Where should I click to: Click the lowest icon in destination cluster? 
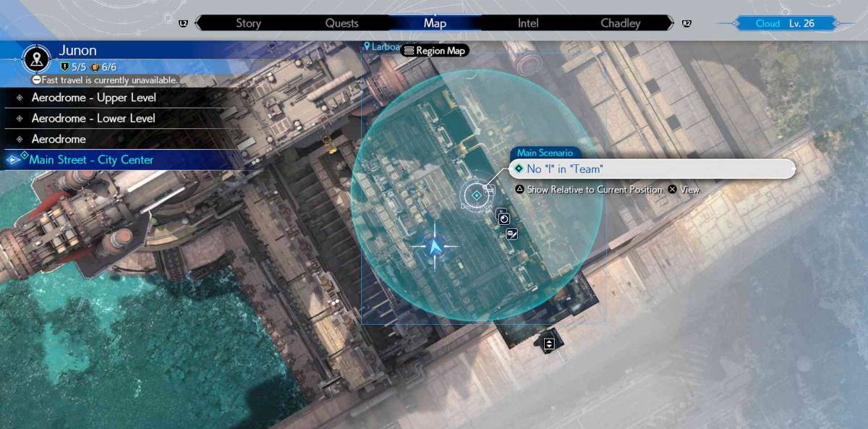tap(512, 233)
